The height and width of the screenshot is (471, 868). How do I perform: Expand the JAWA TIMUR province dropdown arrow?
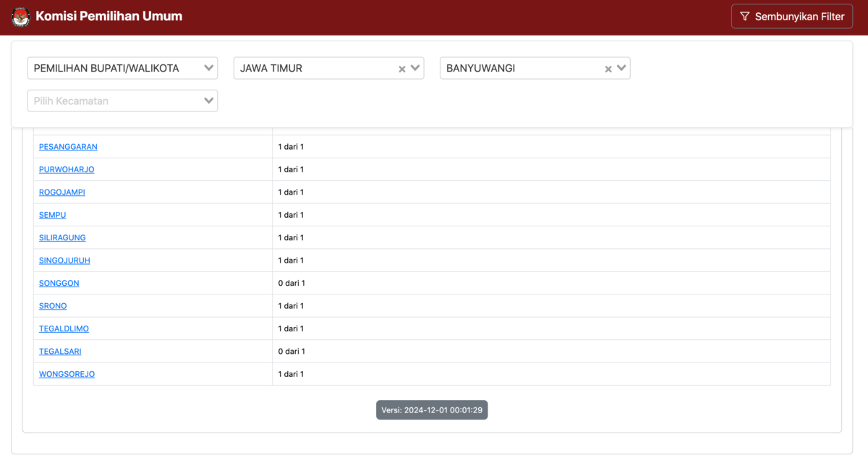pos(415,68)
